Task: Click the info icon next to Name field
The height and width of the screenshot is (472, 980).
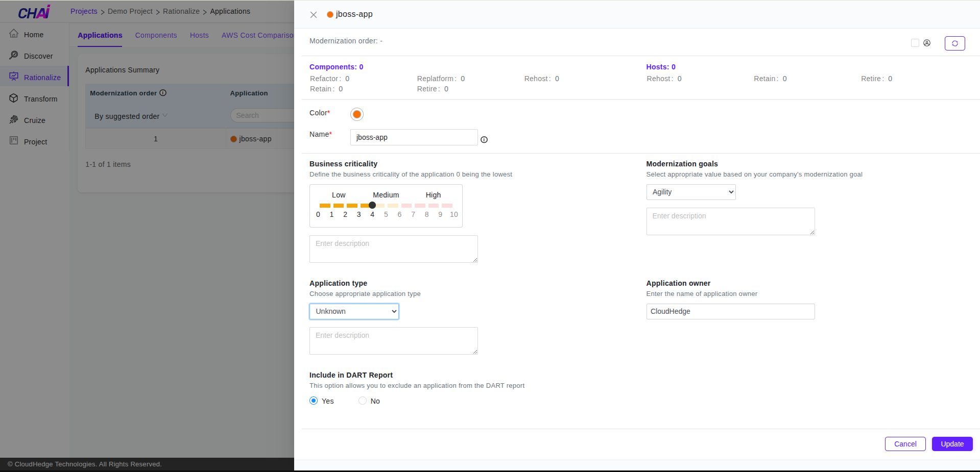Action: [x=484, y=139]
